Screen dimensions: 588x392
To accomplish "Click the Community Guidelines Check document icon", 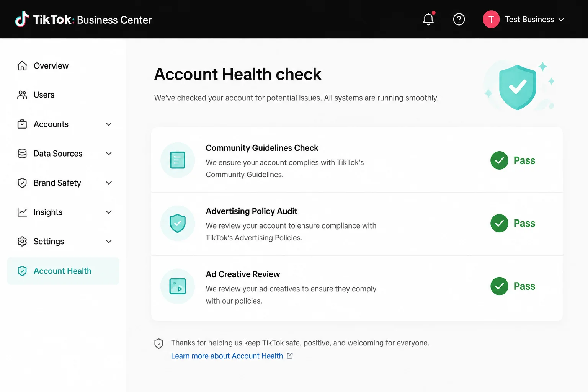I will pos(178,160).
